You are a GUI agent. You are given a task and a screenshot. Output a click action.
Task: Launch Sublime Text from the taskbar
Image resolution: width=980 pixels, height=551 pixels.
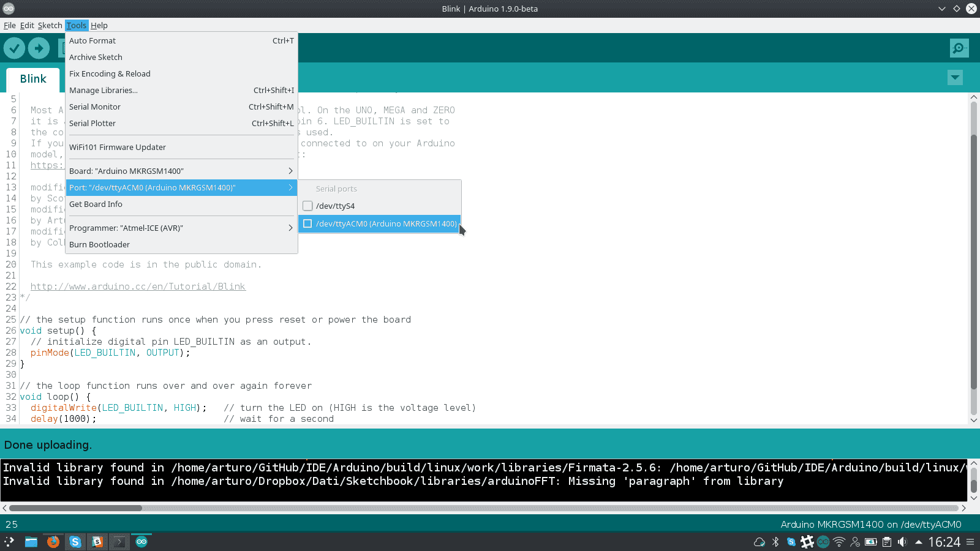(97, 542)
